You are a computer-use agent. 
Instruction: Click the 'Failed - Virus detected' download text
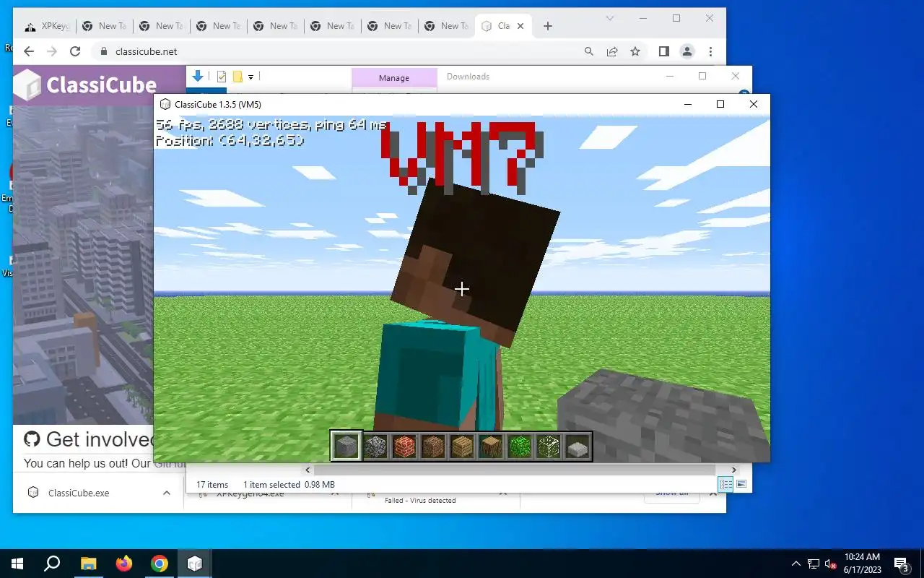[420, 500]
